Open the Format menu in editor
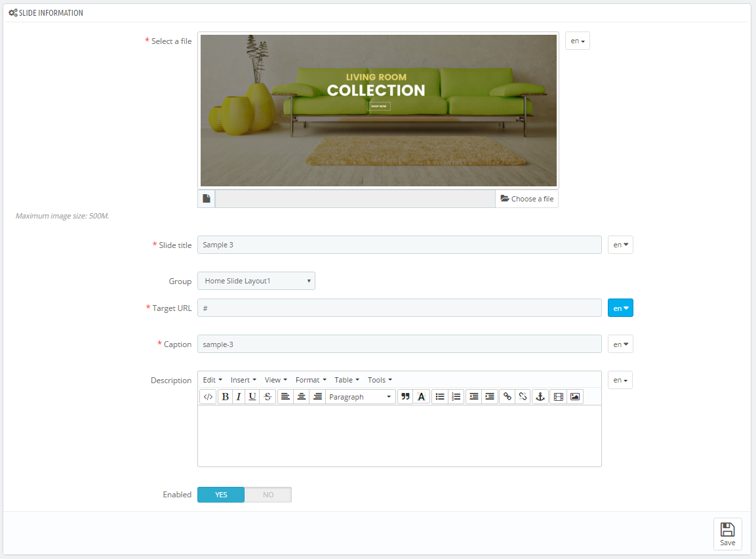The width and height of the screenshot is (756, 559). (x=311, y=380)
